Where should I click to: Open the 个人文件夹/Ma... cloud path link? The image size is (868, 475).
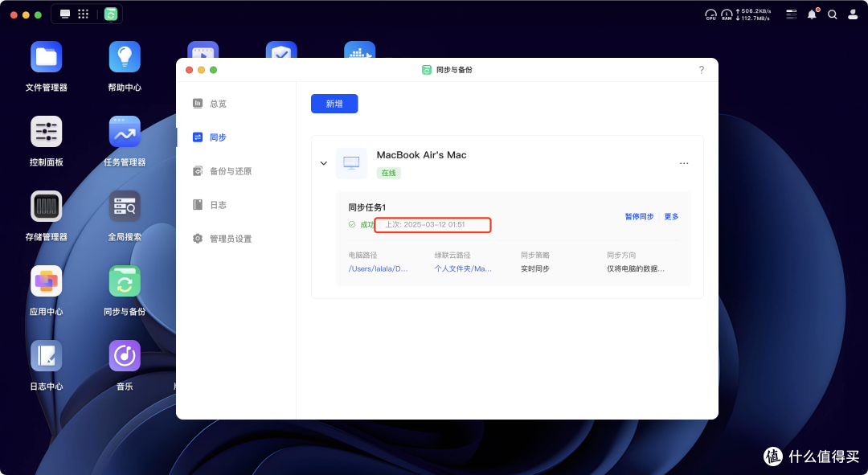tap(464, 268)
